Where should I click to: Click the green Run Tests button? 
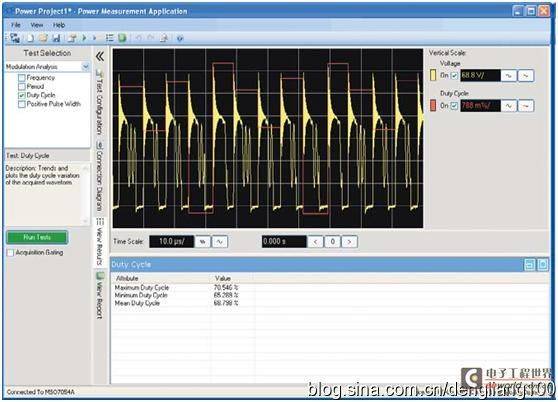pyautogui.click(x=37, y=237)
